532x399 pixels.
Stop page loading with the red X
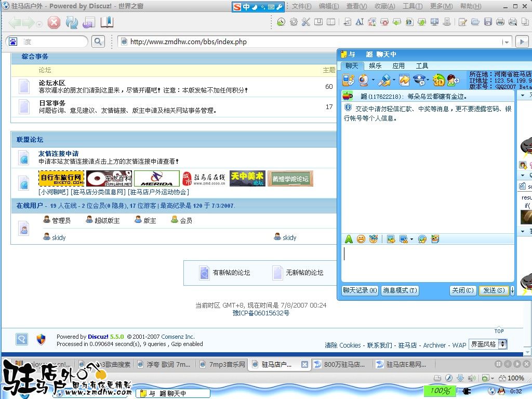[x=54, y=23]
